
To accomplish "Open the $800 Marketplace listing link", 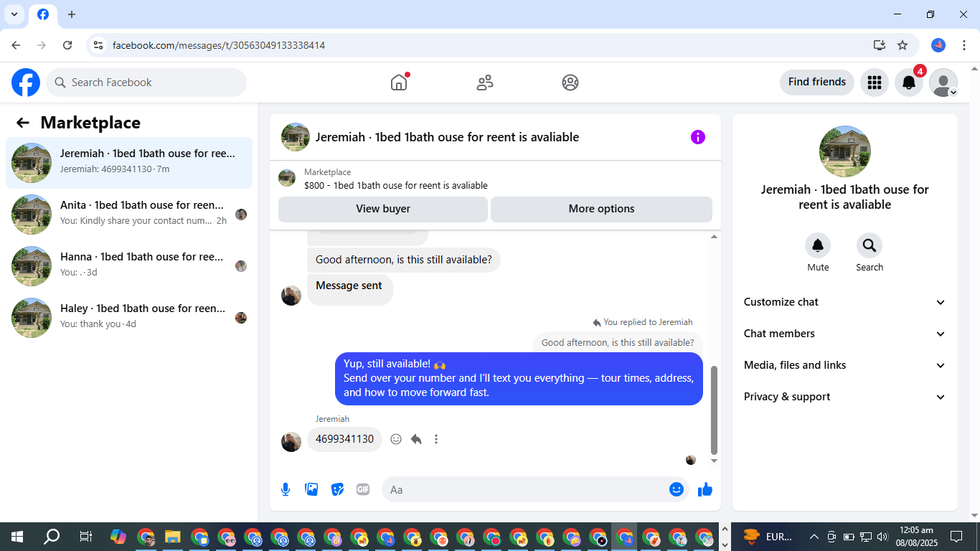I will pyautogui.click(x=395, y=185).
